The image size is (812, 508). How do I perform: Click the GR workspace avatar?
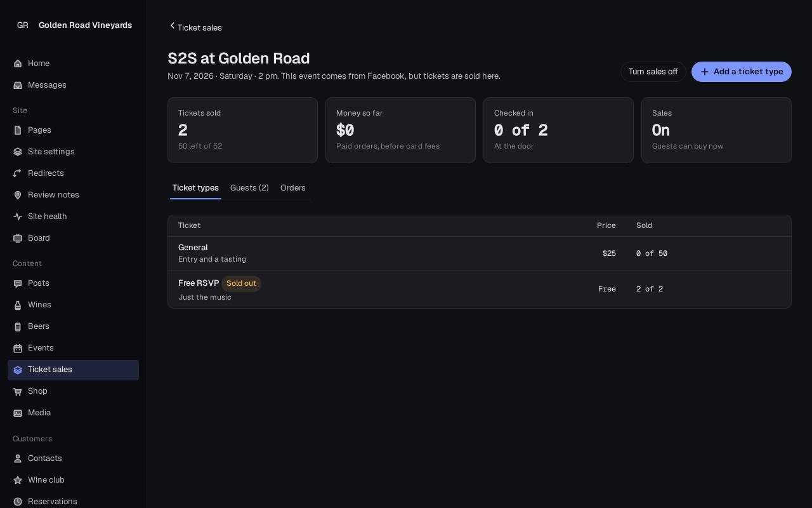tap(23, 25)
